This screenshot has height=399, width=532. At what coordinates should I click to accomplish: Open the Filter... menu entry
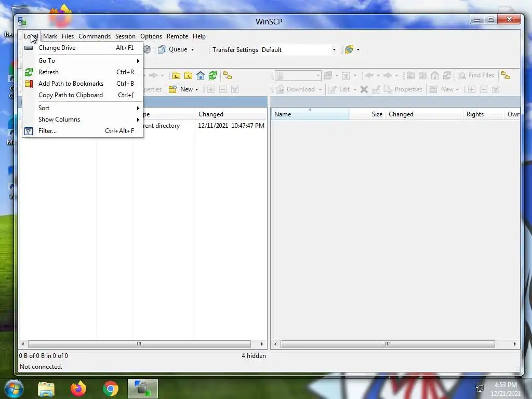[x=83, y=131]
